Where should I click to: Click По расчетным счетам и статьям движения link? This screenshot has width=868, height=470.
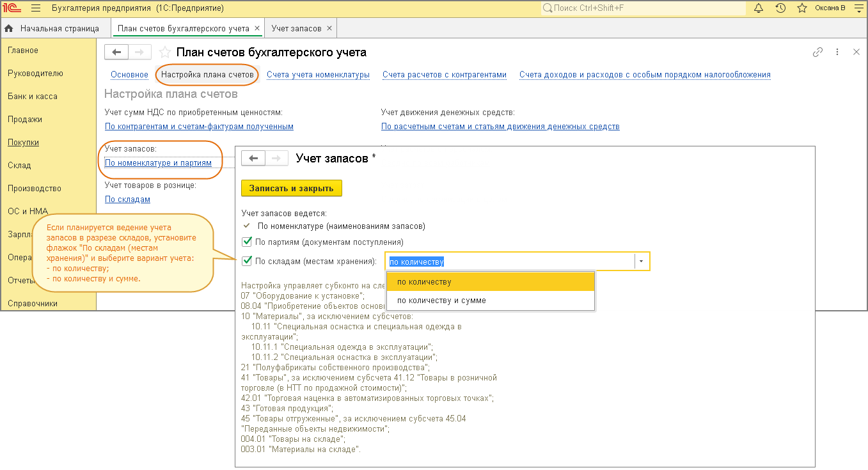[500, 127]
